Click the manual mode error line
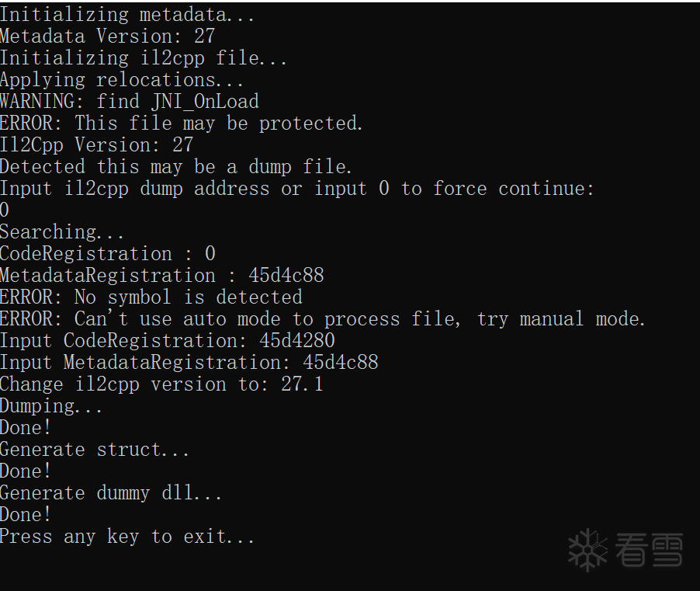The height and width of the screenshot is (591, 700). click(322, 319)
